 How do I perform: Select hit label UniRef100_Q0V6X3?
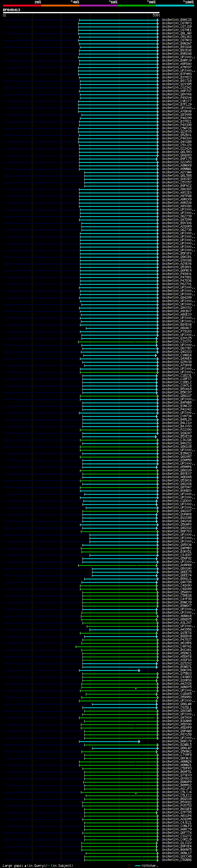point(176,778)
